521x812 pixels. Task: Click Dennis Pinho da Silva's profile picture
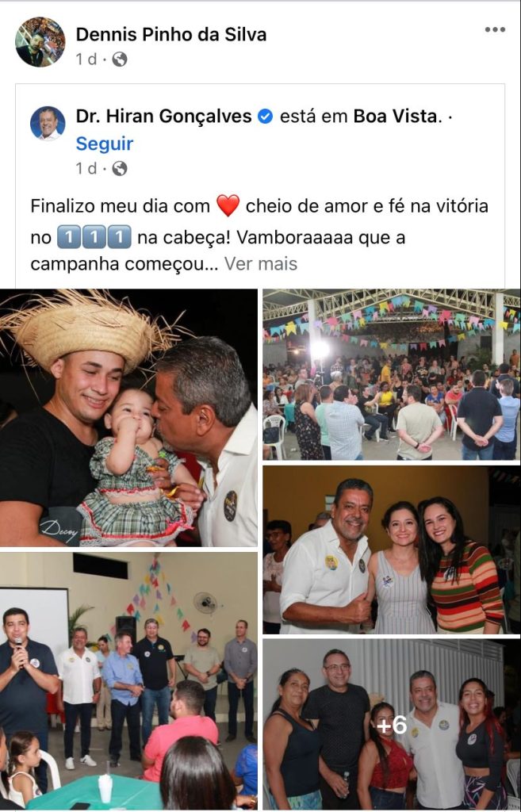[40, 42]
